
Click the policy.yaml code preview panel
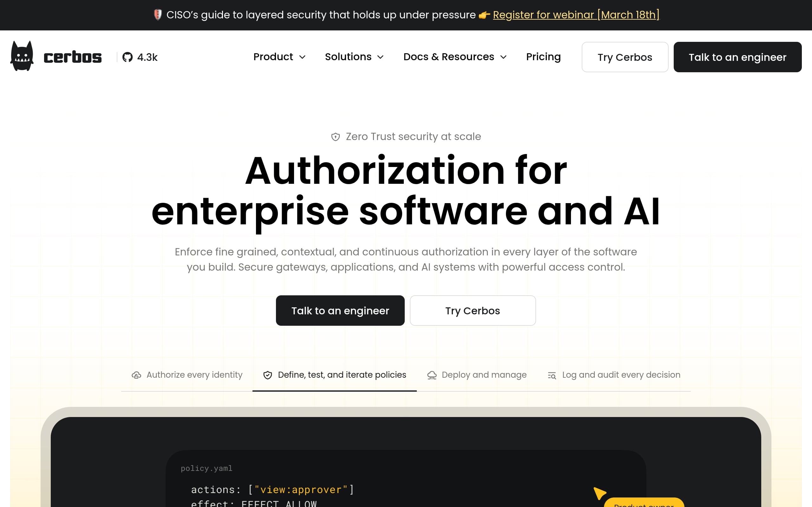pyautogui.click(x=369, y=483)
